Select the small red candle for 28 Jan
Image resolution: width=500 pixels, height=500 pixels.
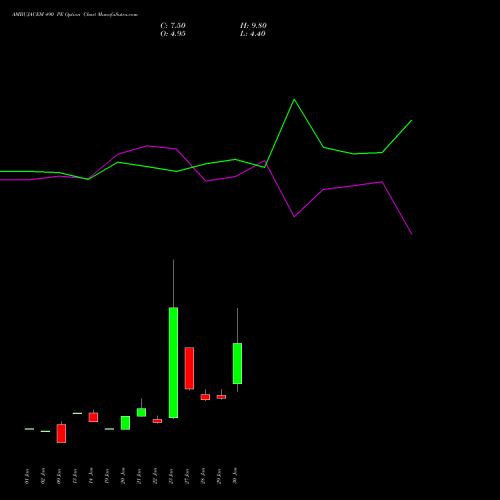[x=205, y=397]
